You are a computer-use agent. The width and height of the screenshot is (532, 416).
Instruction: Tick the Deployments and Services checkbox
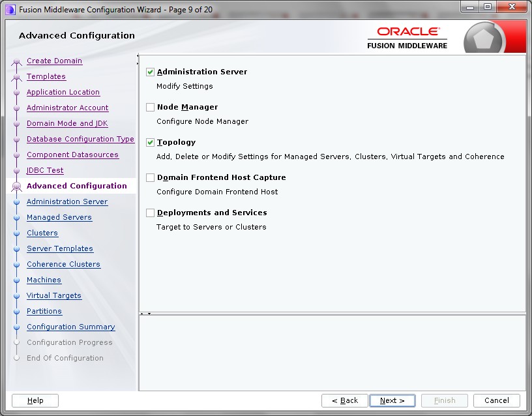coord(151,213)
